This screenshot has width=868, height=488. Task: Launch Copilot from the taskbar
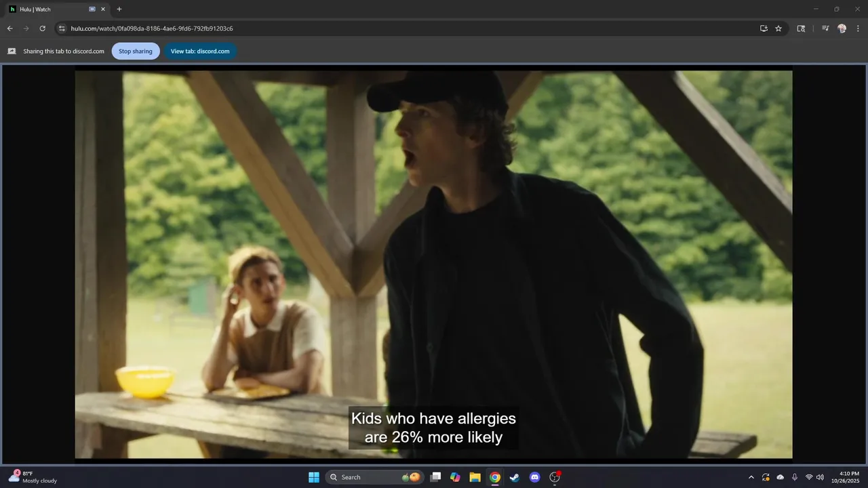pos(455,477)
